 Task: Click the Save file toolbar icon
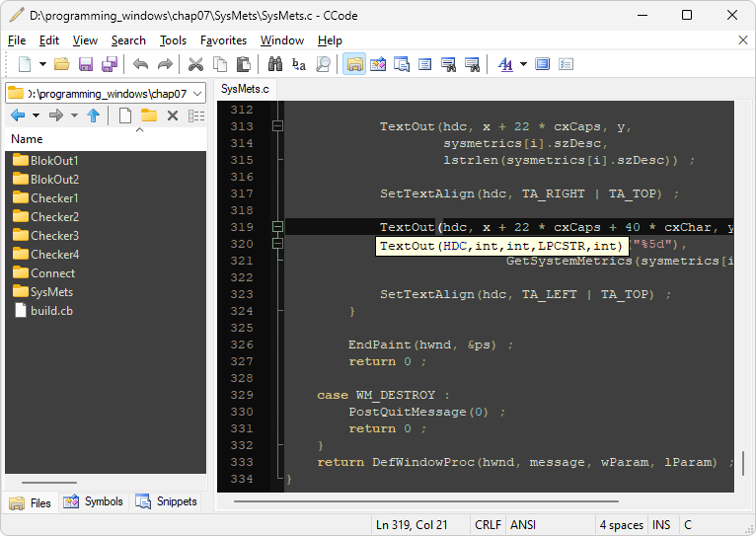86,64
